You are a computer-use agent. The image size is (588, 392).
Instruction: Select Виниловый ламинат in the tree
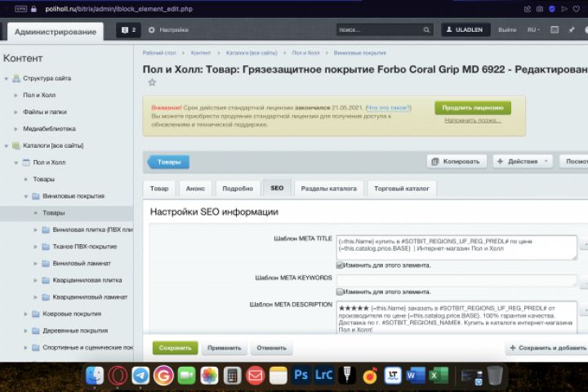point(82,263)
